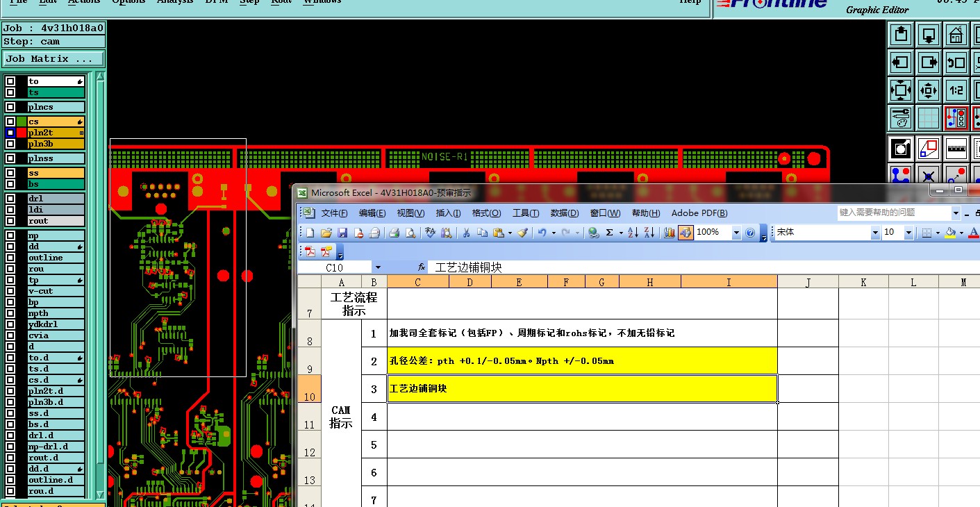
Task: Click Excel Sort Ascending A-Z icon
Action: pyautogui.click(x=633, y=233)
